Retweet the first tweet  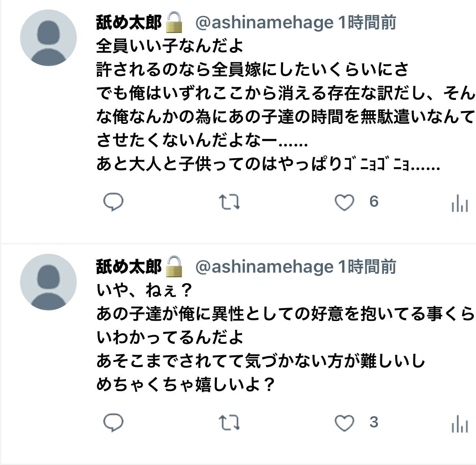coord(229,203)
